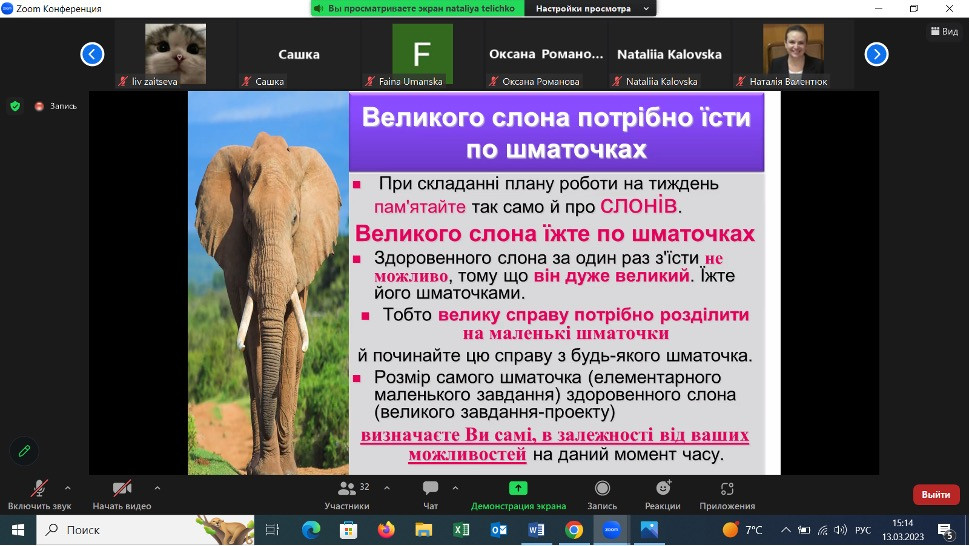This screenshot has height=546, width=970.
Task: Open Microsoft Store from taskbar
Action: pos(348,530)
